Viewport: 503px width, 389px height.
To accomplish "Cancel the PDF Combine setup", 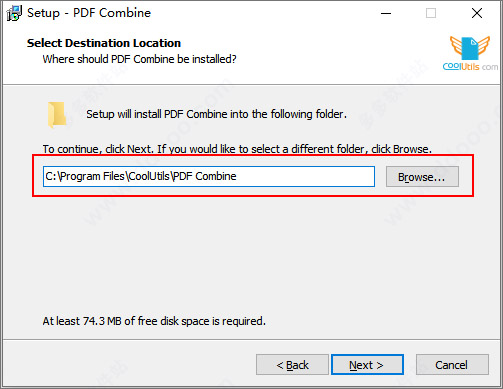I will point(452,365).
